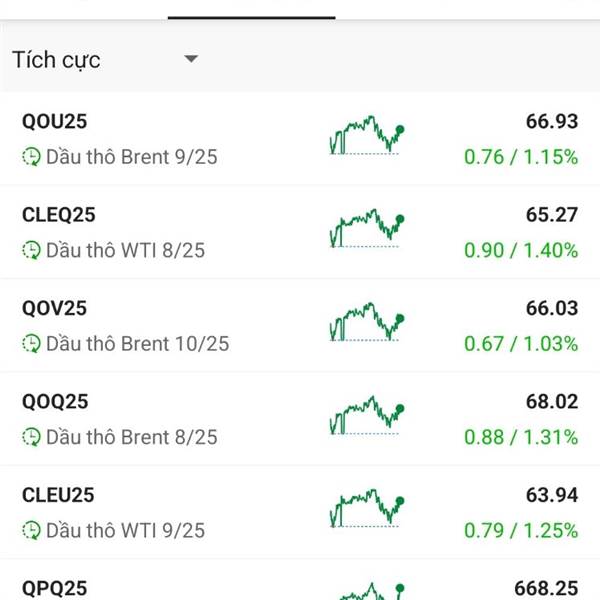600x600 pixels.
Task: Open the Tích cực sort dropdown arrow
Action: pyautogui.click(x=191, y=59)
